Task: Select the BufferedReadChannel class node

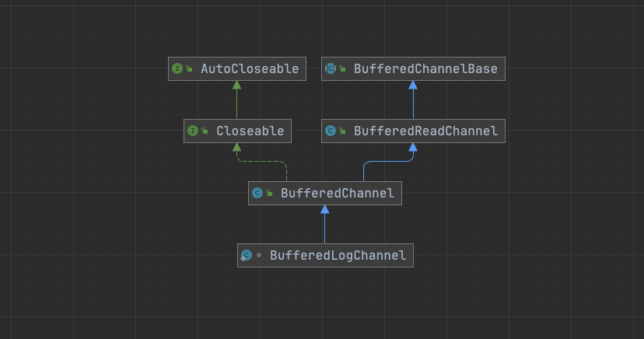Action: [413, 131]
